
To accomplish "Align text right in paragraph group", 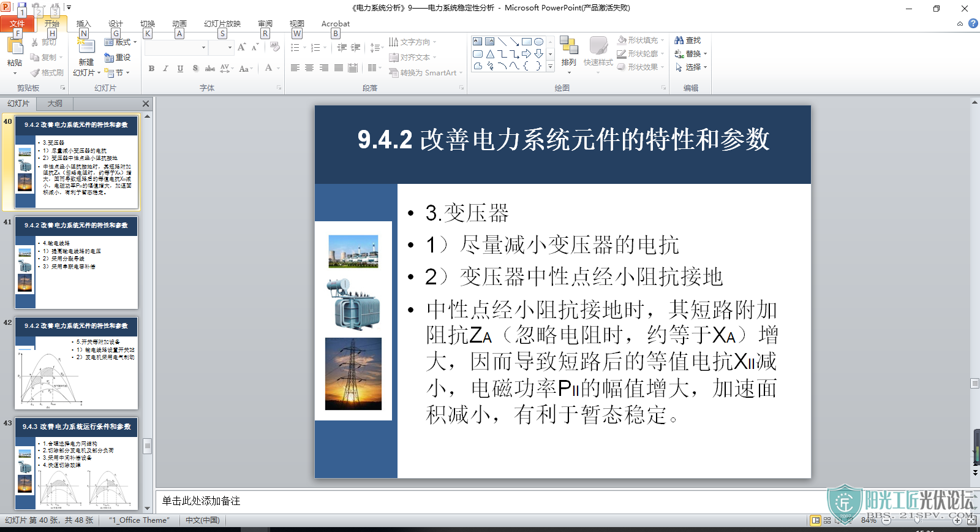I will pyautogui.click(x=324, y=68).
